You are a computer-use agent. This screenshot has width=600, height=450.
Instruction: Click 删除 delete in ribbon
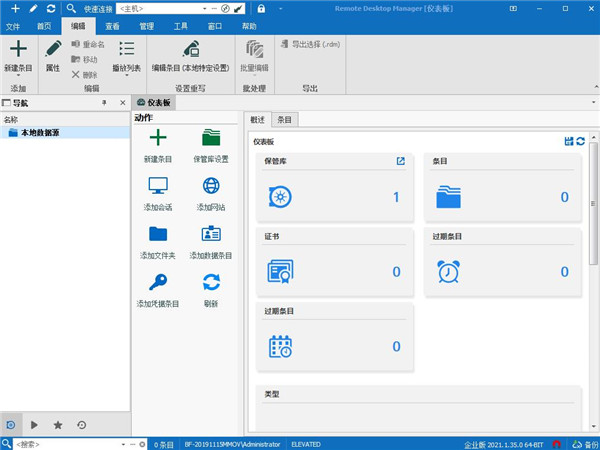[84, 75]
